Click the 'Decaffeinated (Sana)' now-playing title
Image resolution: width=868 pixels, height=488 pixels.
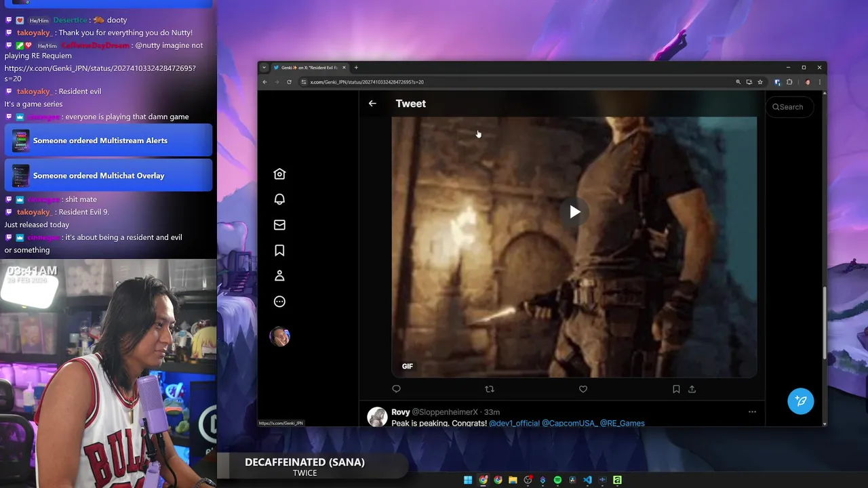(304, 462)
